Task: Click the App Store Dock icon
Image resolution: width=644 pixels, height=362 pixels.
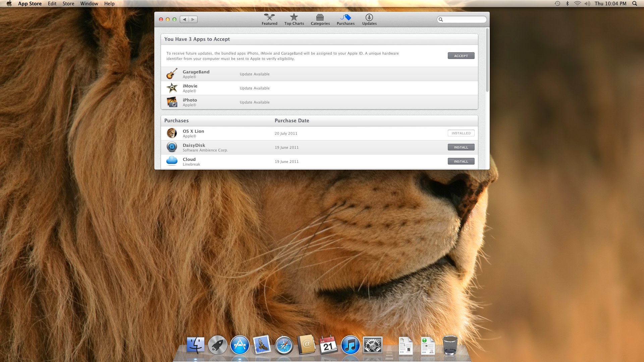Action: point(239,345)
